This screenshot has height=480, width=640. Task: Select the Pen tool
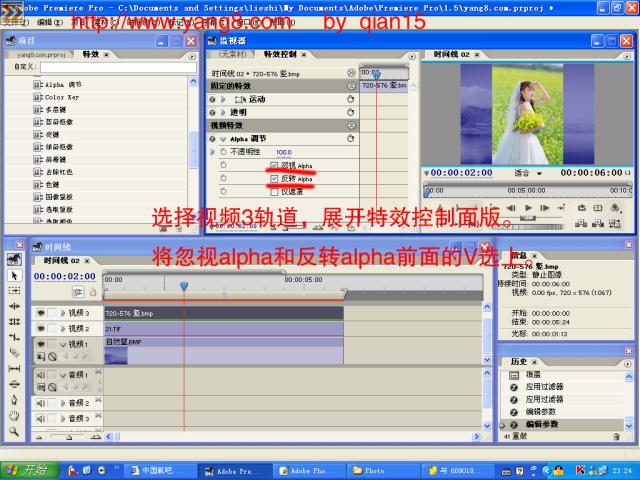click(x=14, y=400)
